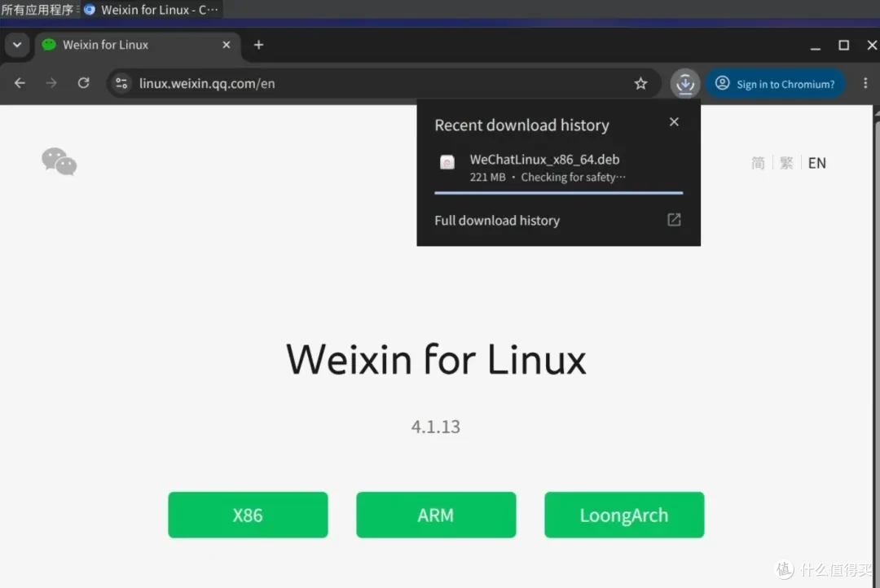Click the WeChatLinux_x86_64.deb file icon
Viewport: 880px width, 588px height.
coord(447,163)
